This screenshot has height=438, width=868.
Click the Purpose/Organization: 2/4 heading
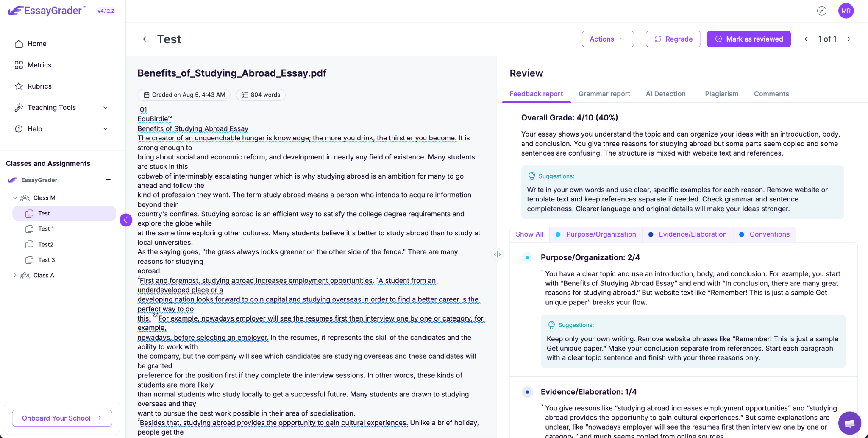(590, 257)
